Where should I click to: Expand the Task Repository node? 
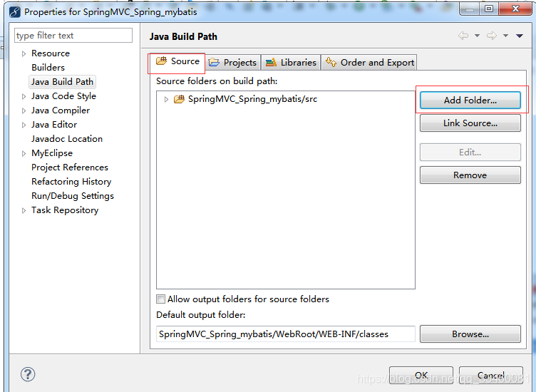24,210
